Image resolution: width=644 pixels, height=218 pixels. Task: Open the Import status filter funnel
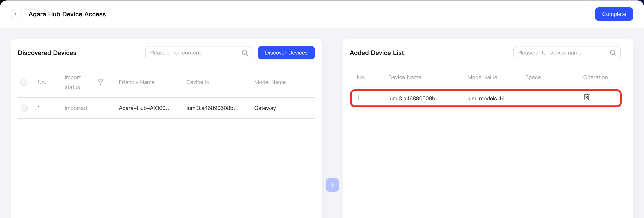[100, 82]
